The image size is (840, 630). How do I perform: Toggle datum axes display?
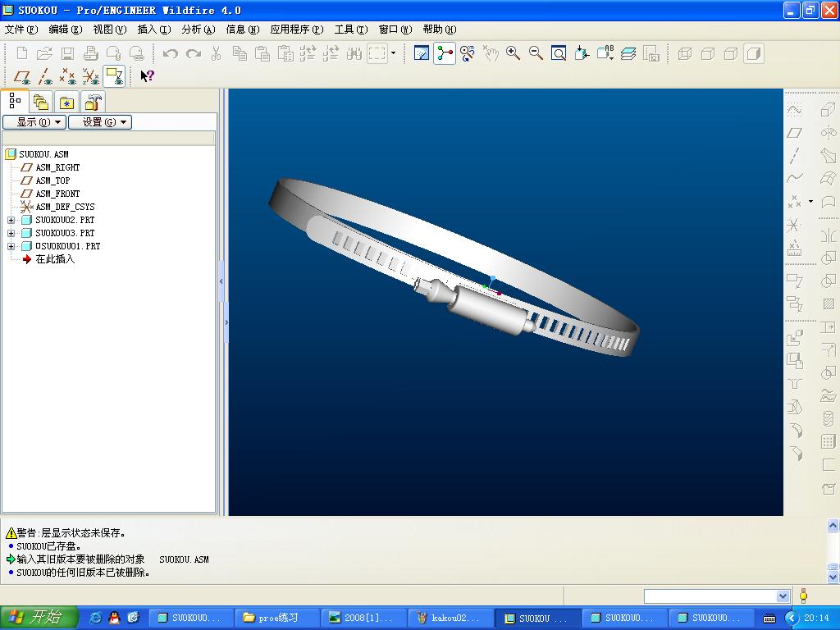[45, 76]
